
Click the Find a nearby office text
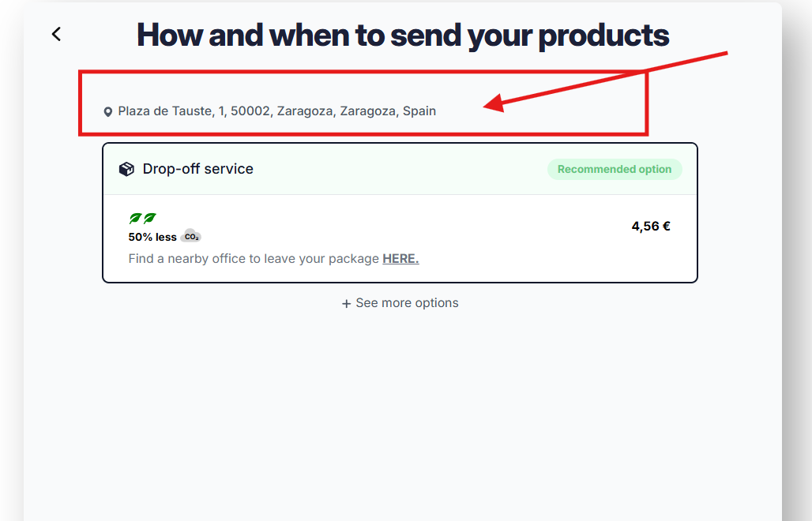click(x=254, y=259)
